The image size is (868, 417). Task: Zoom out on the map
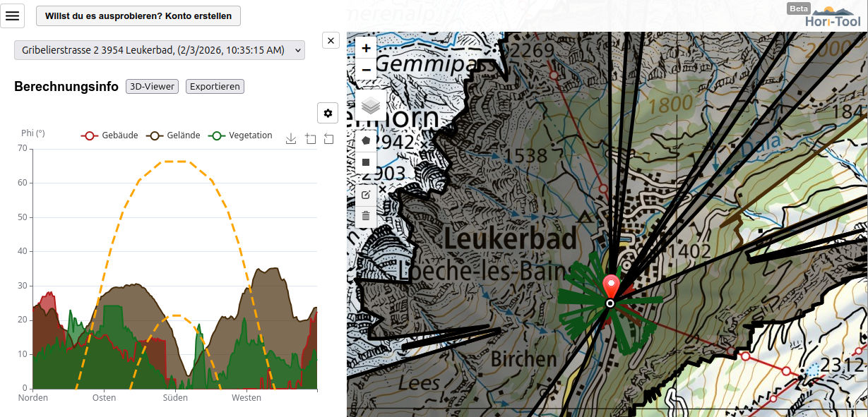(366, 70)
